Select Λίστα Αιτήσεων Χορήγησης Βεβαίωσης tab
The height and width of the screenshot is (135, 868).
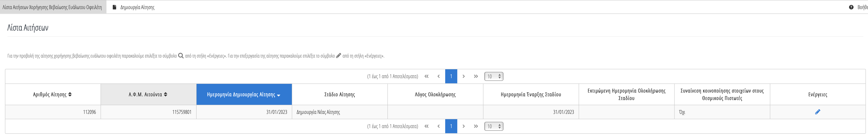(53, 7)
